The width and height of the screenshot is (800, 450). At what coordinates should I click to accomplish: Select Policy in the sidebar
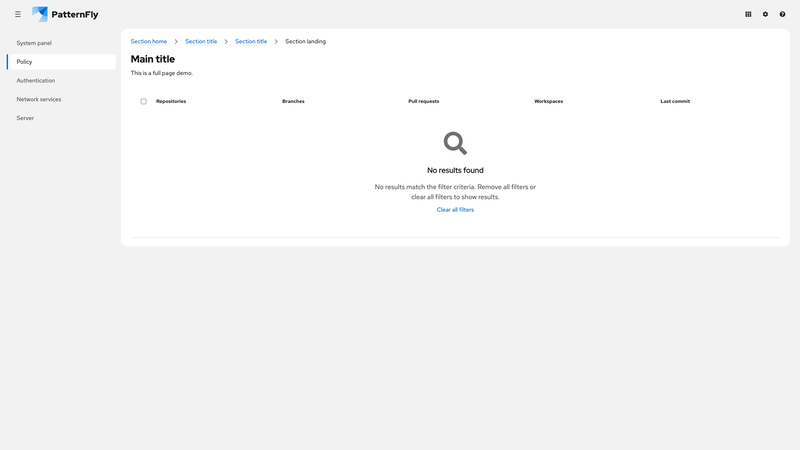click(x=61, y=62)
